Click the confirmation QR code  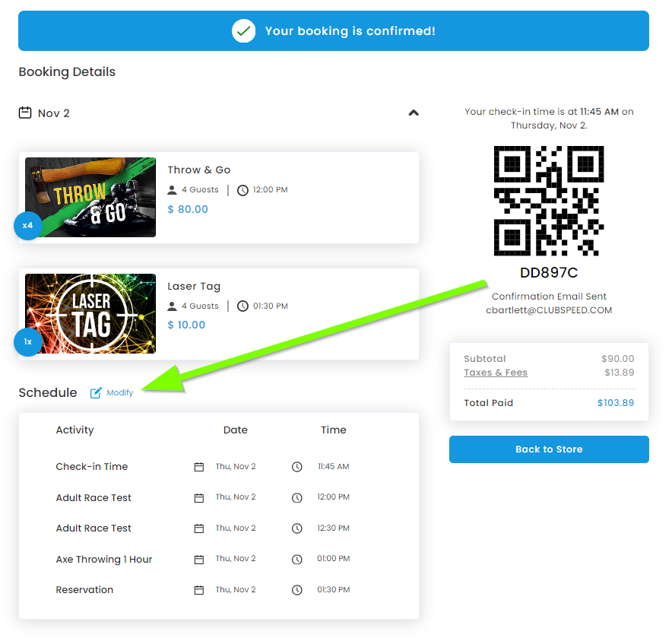[x=549, y=201]
